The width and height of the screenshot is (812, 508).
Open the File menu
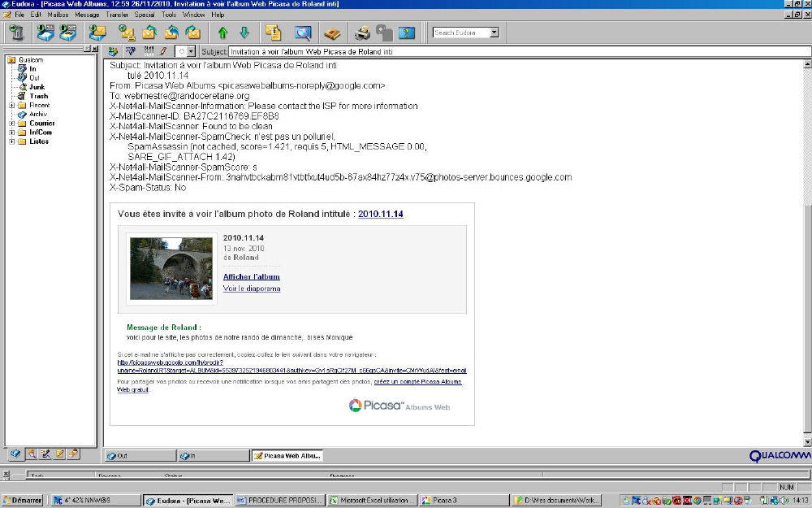[19, 15]
